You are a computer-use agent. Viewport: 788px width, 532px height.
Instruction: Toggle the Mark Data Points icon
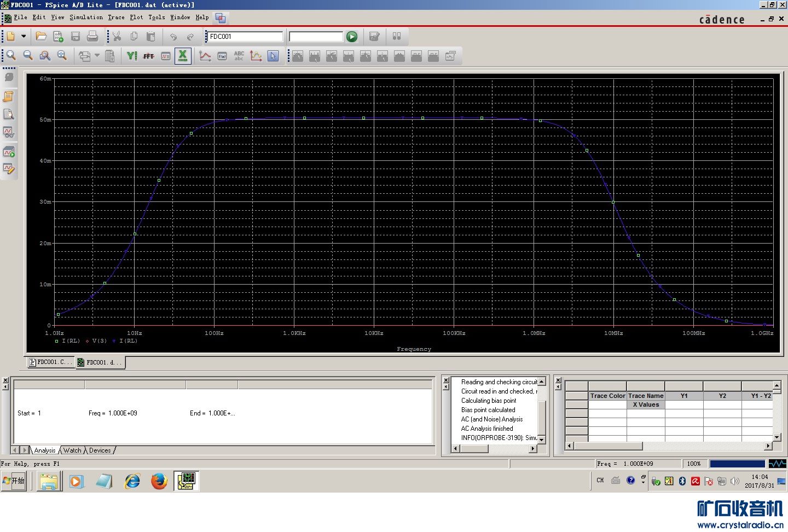coord(256,55)
